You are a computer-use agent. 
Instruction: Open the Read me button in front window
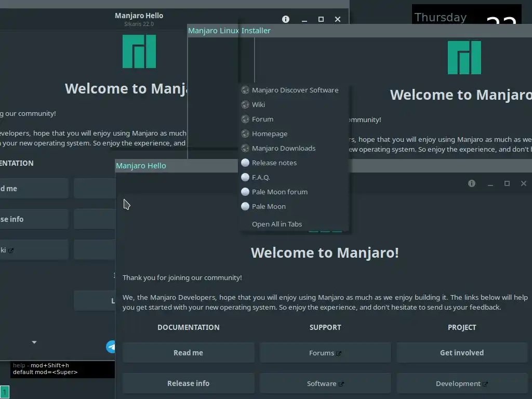(x=188, y=353)
